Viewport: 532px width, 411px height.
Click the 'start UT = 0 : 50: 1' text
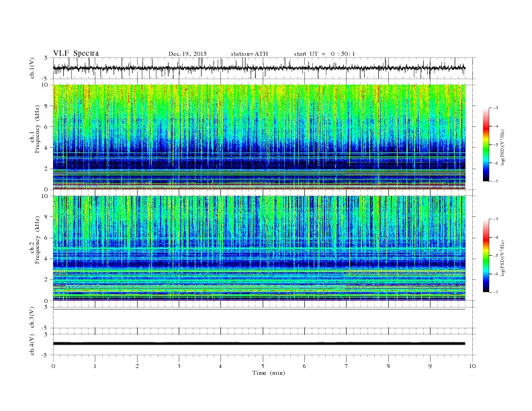coord(324,54)
